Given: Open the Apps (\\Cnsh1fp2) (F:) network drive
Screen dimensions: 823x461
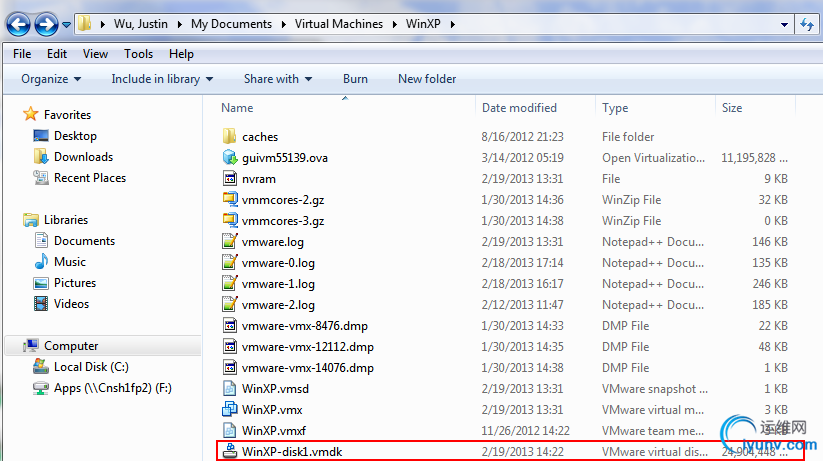Looking at the screenshot, I should point(112,388).
